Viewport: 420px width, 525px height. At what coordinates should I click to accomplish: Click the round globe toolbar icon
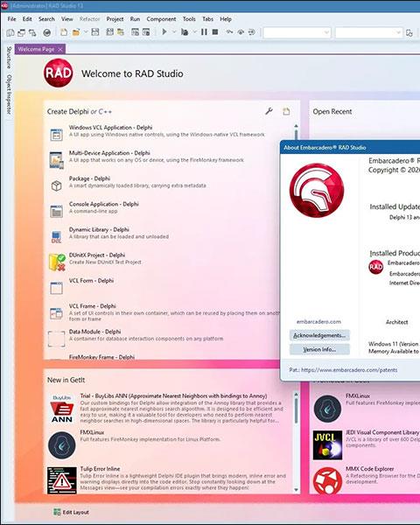point(47,32)
